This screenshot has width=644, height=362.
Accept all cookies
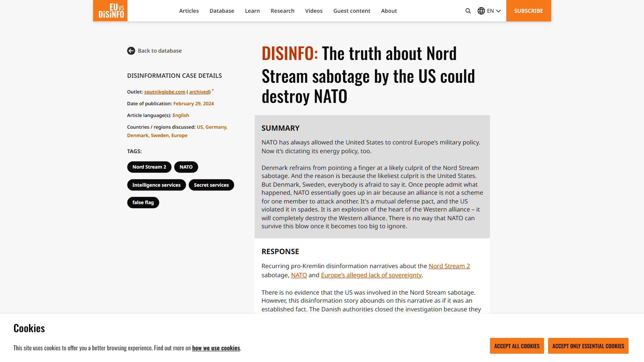pos(517,346)
